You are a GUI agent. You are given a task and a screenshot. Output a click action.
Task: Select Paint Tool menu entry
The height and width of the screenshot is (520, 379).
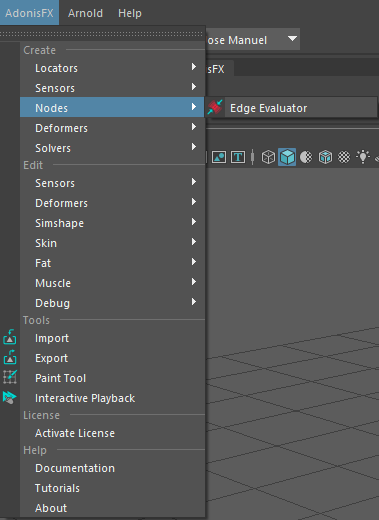(112, 378)
